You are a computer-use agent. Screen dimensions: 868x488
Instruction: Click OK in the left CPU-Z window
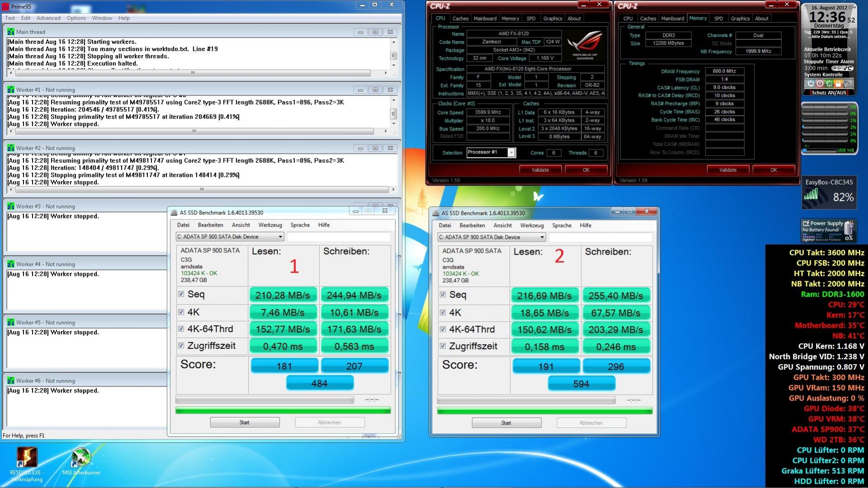[586, 170]
